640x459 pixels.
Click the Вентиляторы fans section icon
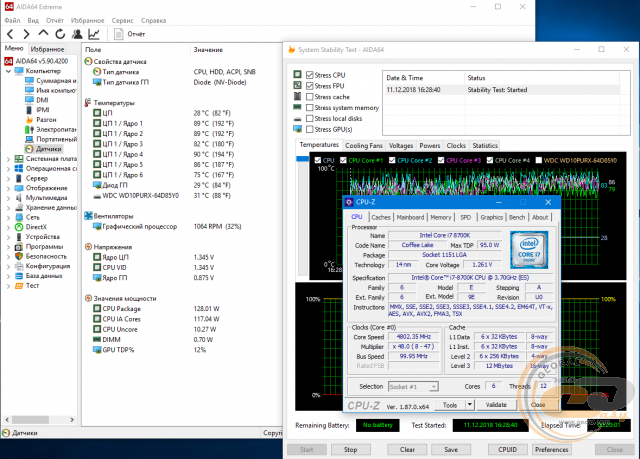pyautogui.click(x=88, y=216)
